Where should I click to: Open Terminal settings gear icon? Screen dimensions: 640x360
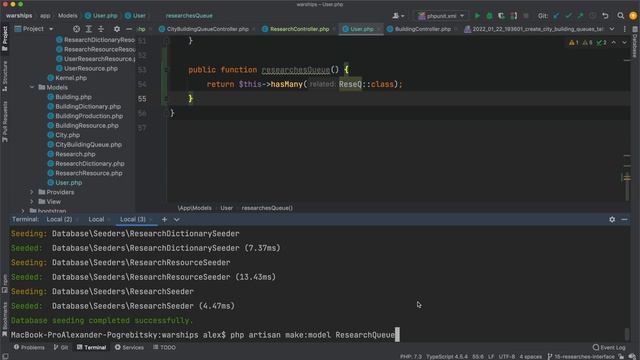612,220
